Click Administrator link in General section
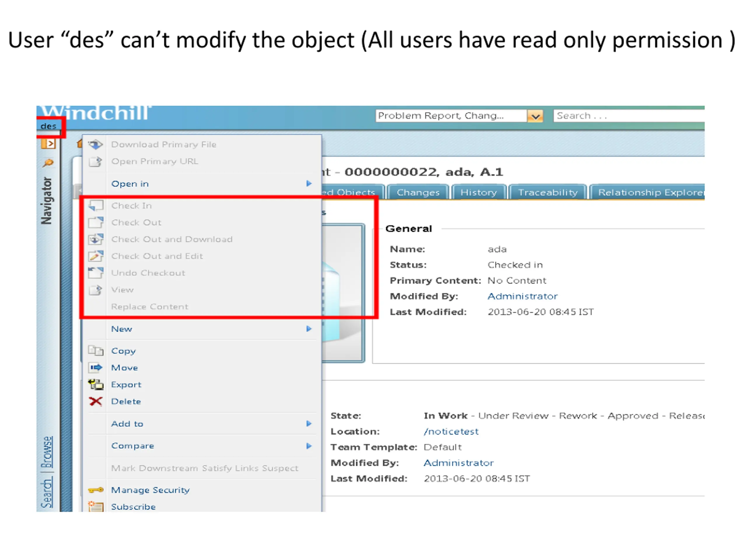Image resolution: width=747 pixels, height=560 pixels. tap(522, 296)
